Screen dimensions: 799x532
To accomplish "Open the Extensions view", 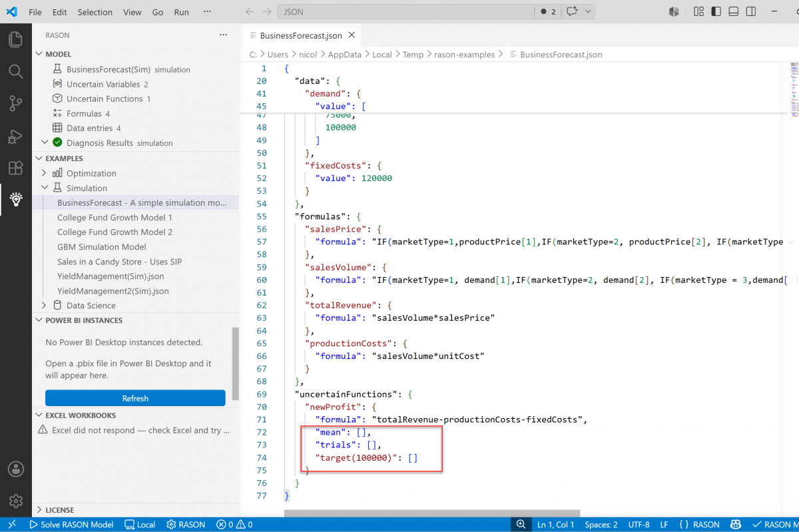I will 15,168.
